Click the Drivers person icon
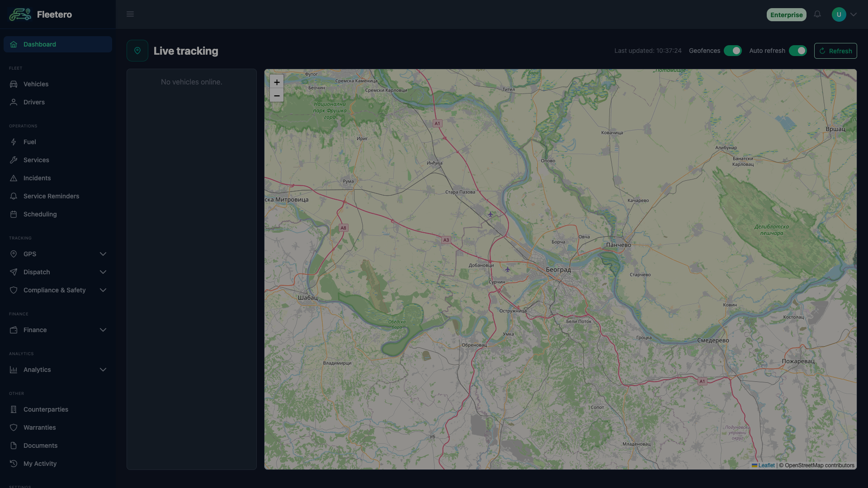The height and width of the screenshot is (488, 868). [14, 102]
